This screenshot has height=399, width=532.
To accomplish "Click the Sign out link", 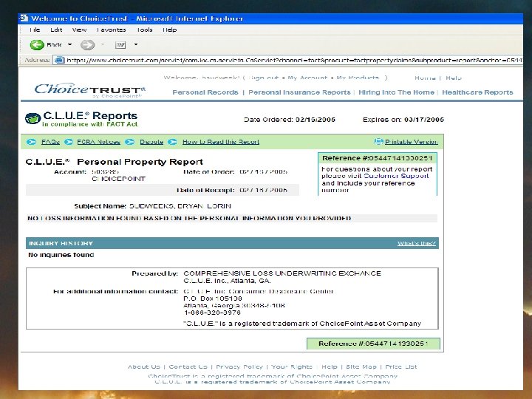I will (265, 78).
